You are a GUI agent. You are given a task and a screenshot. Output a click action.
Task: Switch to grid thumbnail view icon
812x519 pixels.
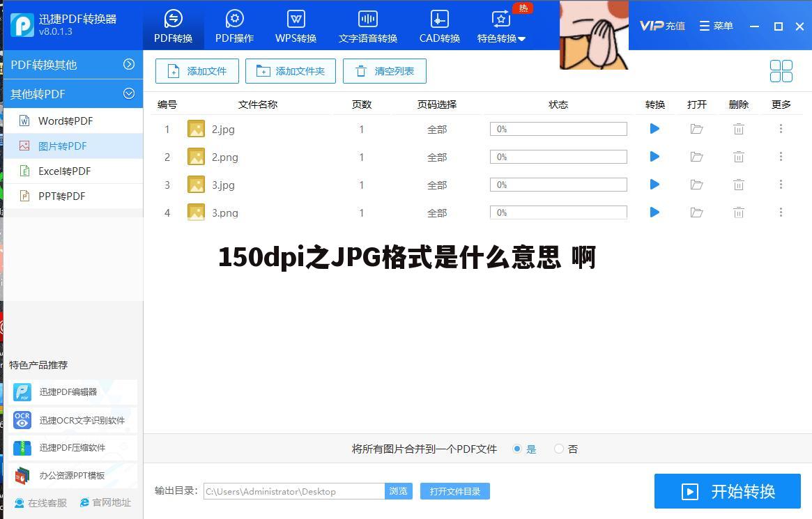click(781, 71)
